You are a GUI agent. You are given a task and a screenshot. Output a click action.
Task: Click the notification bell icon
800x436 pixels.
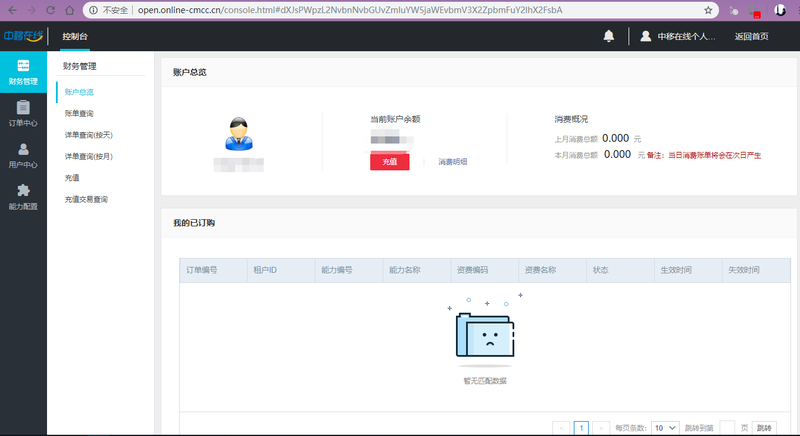(608, 36)
